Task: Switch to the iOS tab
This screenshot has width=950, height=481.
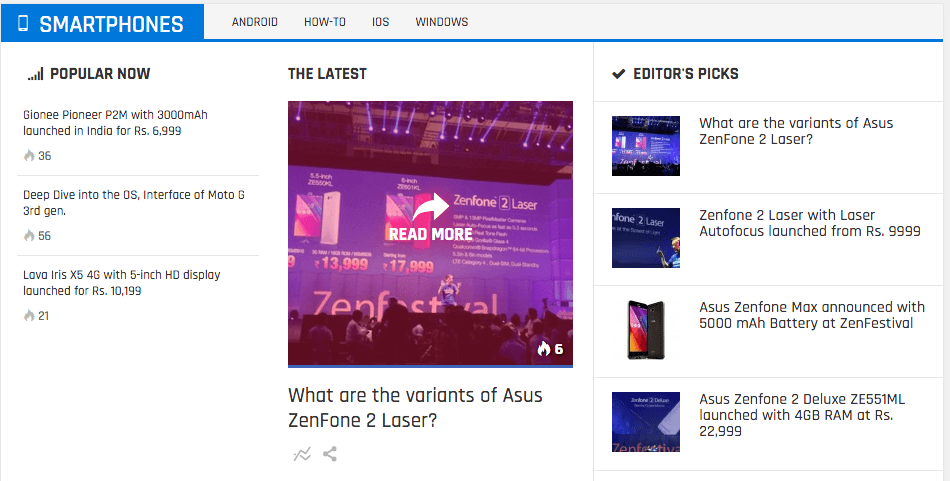Action: [380, 22]
